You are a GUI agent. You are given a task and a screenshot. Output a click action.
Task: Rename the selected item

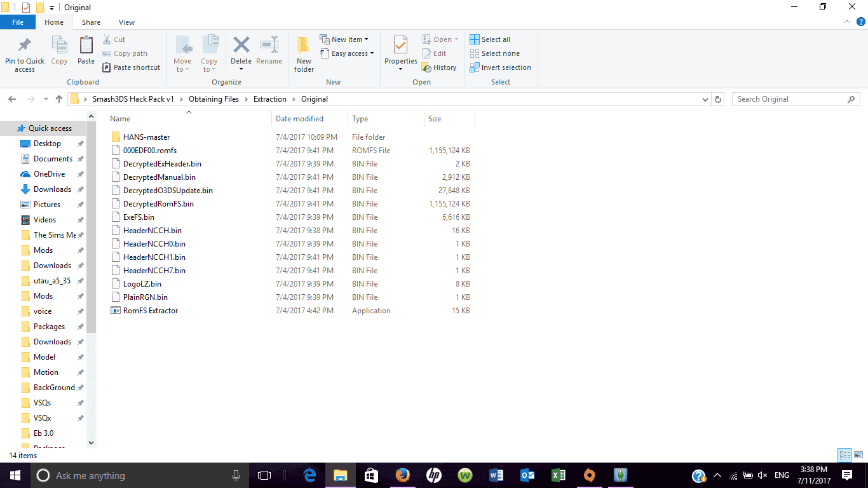click(x=269, y=51)
